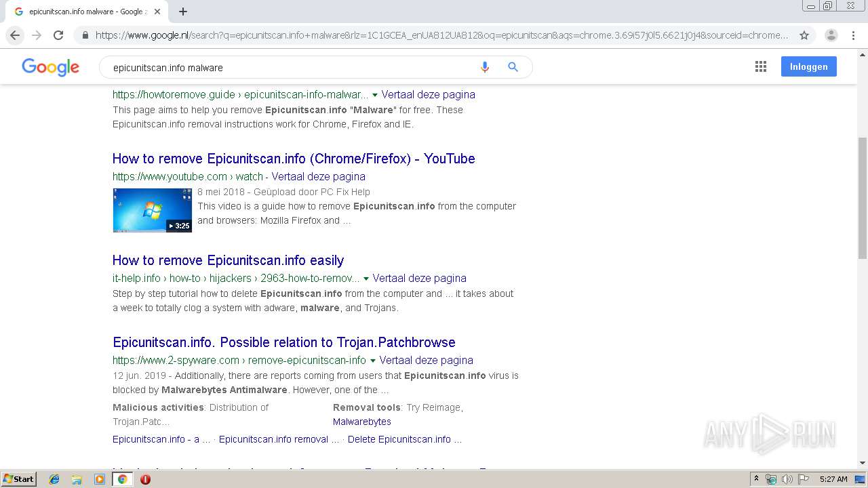Bookmark this page with the star icon
The height and width of the screenshot is (488, 868).
(804, 35)
